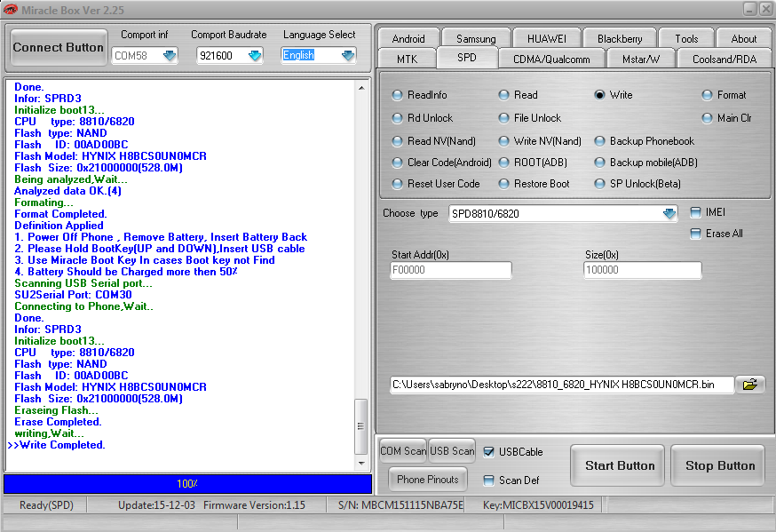Click the Stop Button
776x532 pixels.
pos(719,465)
